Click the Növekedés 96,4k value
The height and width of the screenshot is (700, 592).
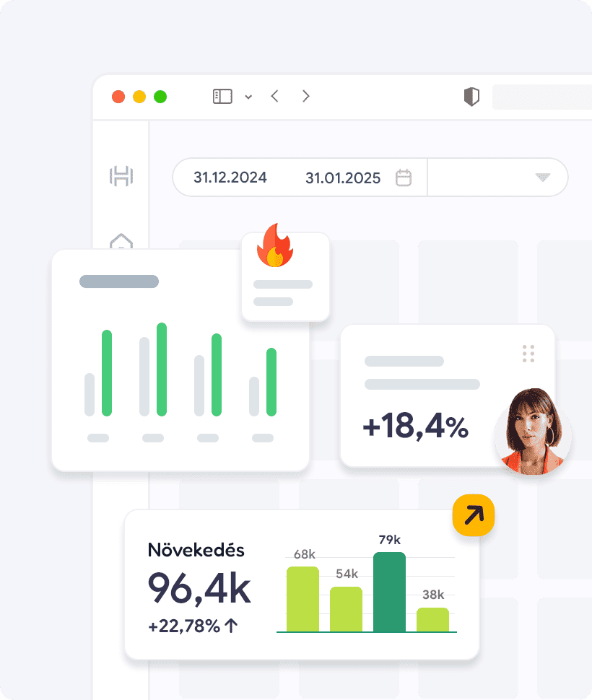point(199,589)
